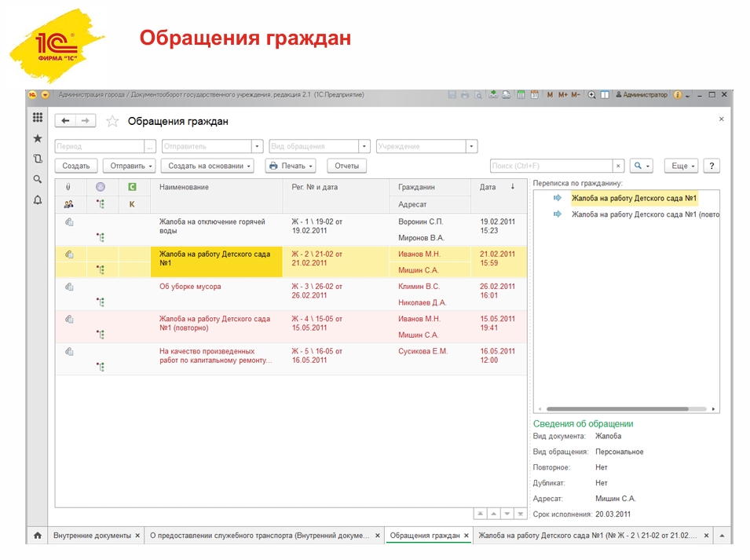Open the calendar icon in top toolbar
This screenshot has width=750, height=560.
pos(534,95)
